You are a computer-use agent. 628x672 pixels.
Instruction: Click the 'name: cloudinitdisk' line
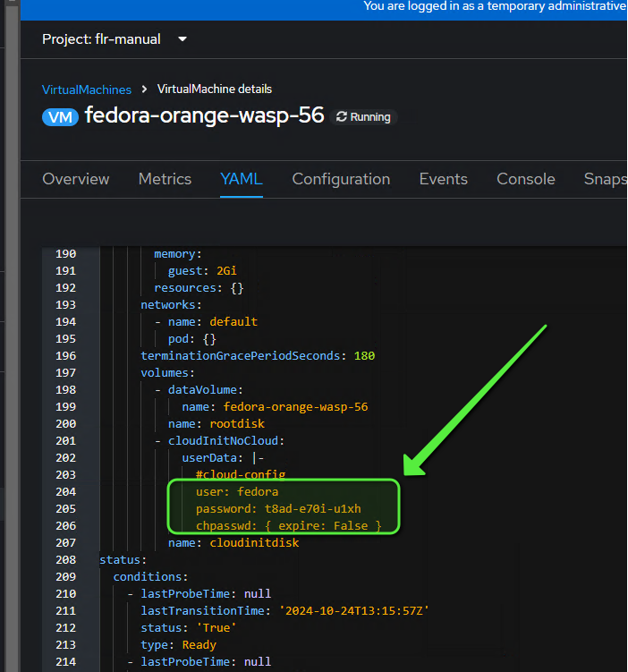pyautogui.click(x=233, y=543)
